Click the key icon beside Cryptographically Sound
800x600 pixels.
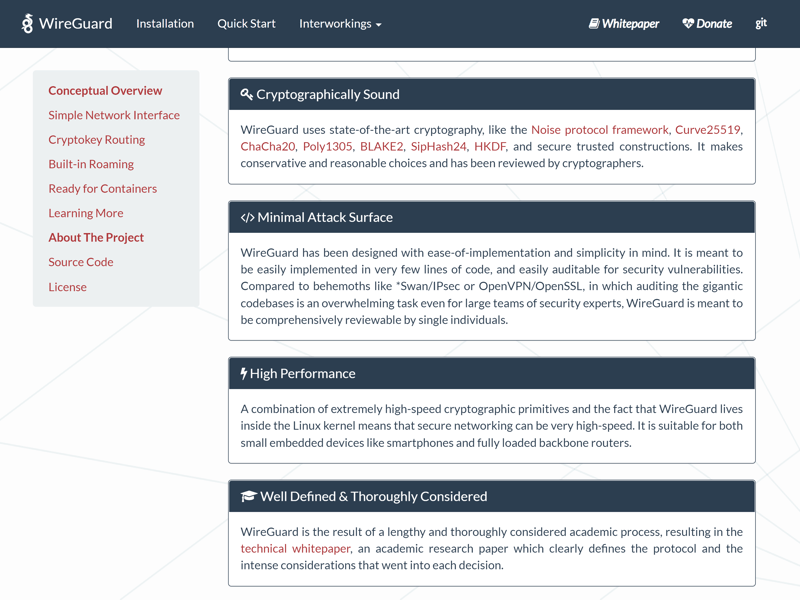(246, 94)
